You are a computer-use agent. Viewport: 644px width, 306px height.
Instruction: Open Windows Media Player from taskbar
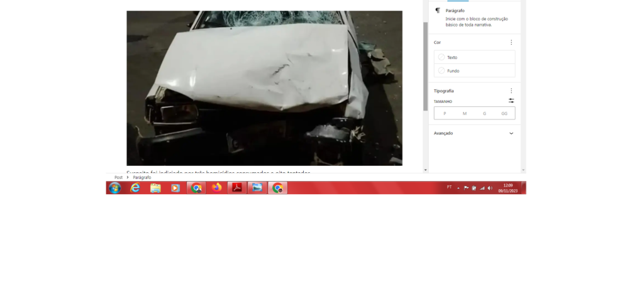[x=175, y=188]
